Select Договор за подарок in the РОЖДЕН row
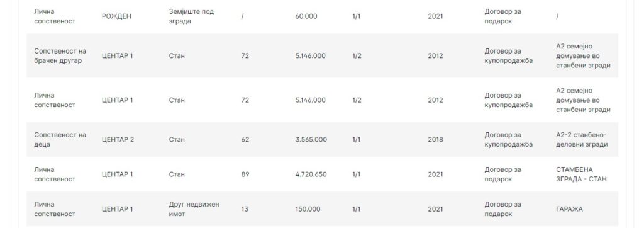Screen dimensions: 644x228 tap(502, 16)
